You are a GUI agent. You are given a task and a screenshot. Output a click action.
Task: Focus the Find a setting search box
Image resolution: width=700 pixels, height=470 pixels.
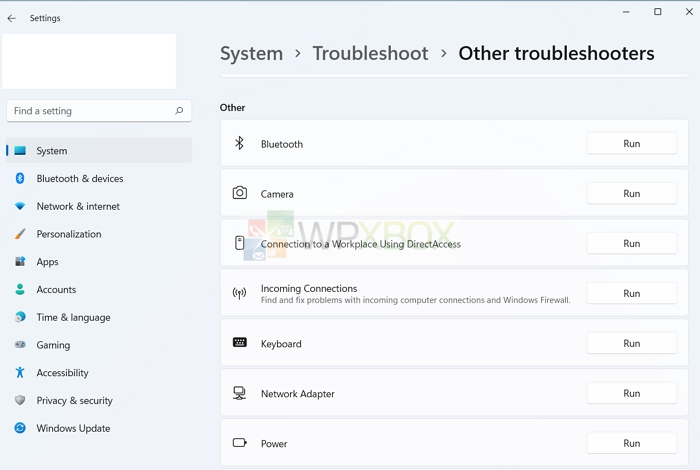point(99,111)
